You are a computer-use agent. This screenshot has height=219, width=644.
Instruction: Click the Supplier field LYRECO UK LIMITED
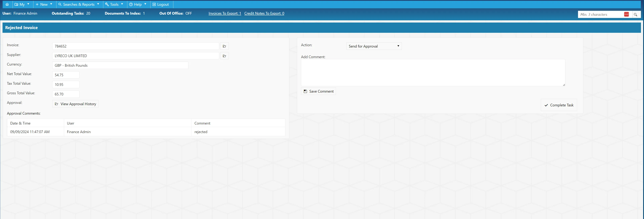coord(136,56)
